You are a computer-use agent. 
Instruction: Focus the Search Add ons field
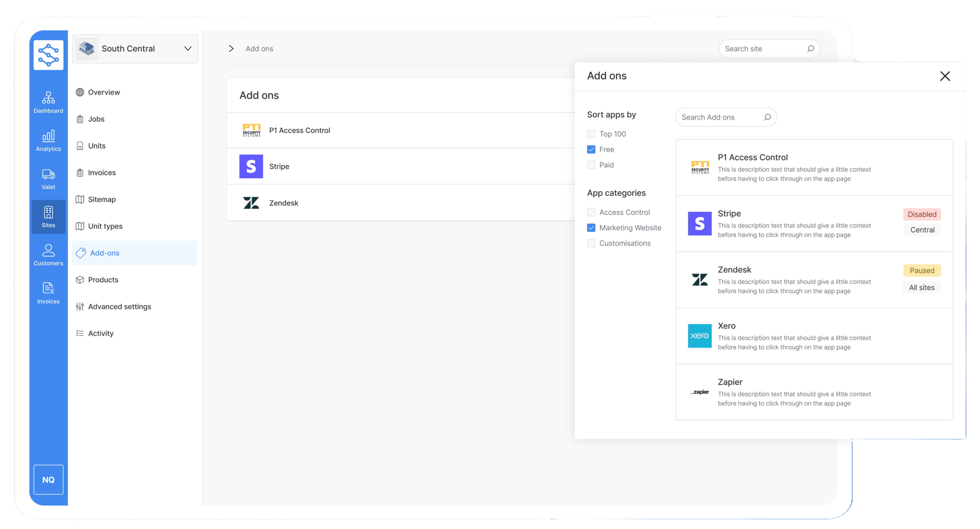726,117
